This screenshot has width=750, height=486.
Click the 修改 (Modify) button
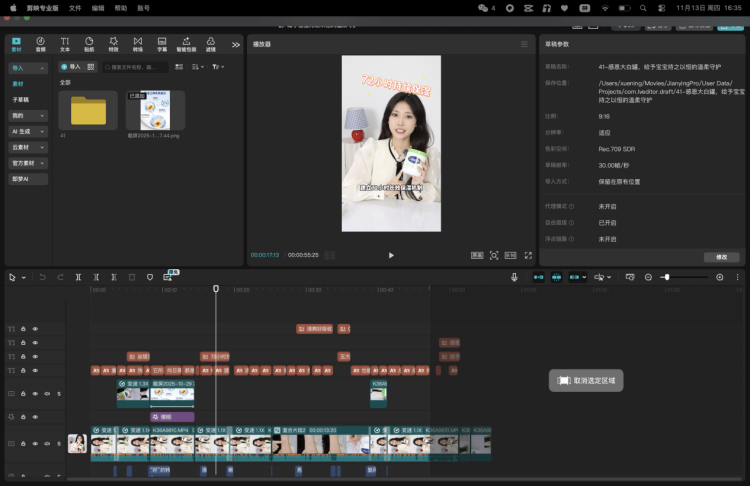tap(721, 257)
